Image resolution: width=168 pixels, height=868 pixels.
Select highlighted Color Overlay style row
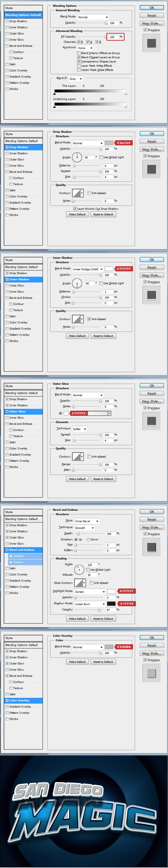coord(23,701)
